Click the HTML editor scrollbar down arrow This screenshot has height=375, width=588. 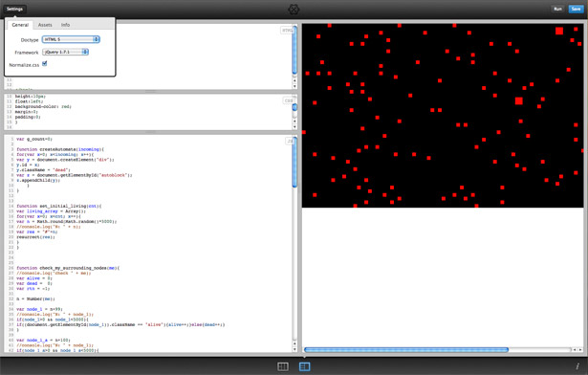[294, 86]
